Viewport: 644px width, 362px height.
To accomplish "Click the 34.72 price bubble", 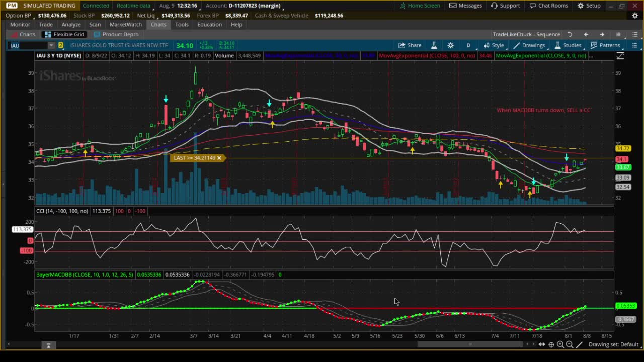I will 623,148.
